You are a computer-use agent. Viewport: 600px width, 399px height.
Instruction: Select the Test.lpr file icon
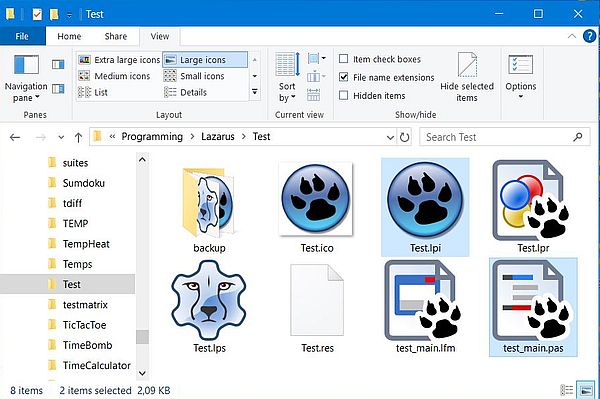point(532,200)
